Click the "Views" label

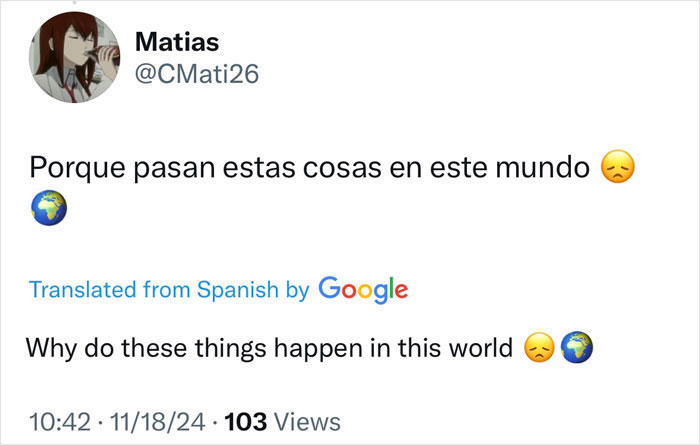coord(306,422)
